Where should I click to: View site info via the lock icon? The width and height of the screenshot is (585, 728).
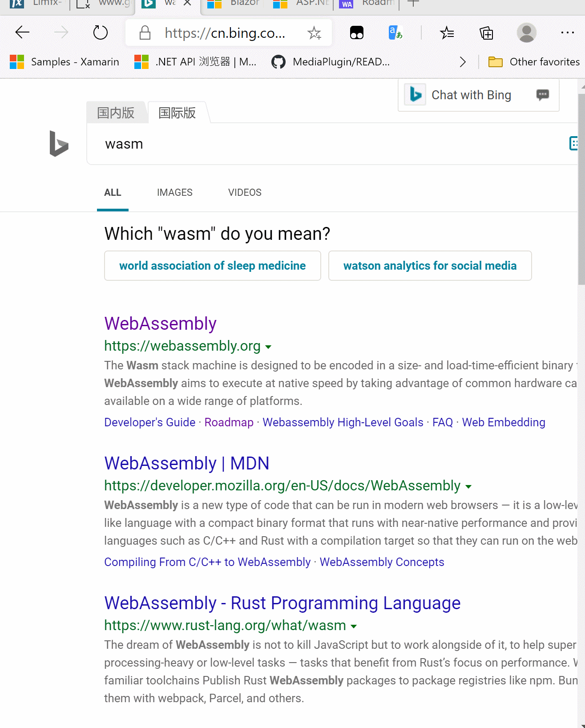145,32
